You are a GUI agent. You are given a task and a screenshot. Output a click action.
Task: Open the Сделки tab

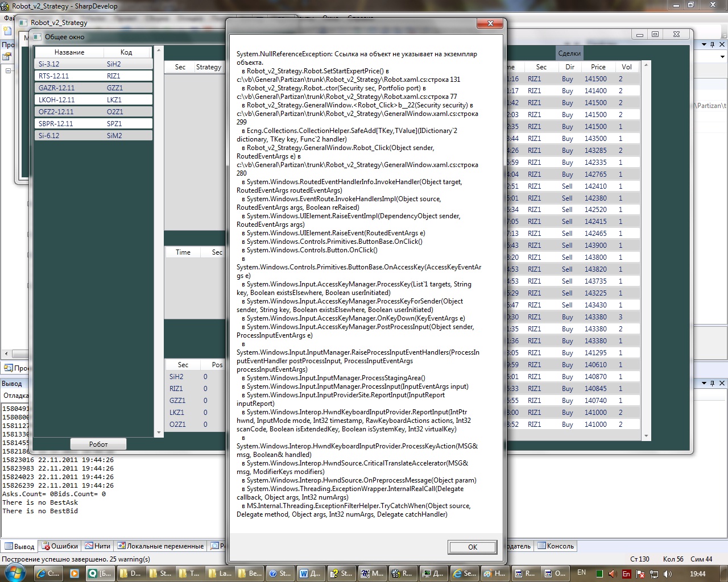(x=569, y=53)
